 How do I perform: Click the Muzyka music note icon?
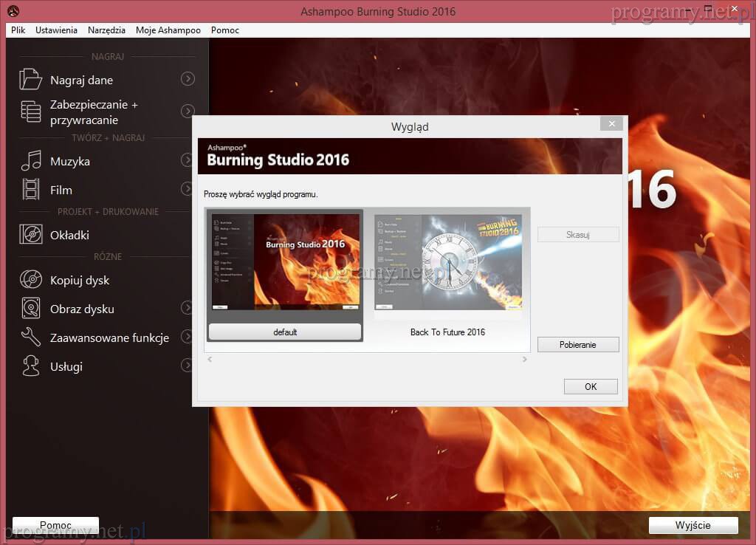coord(30,160)
